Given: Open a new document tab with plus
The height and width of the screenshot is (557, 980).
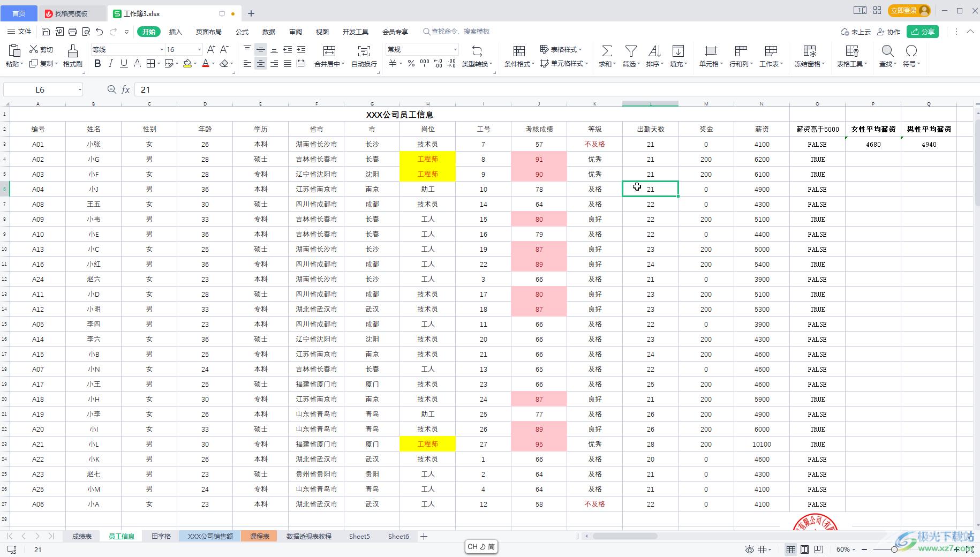Looking at the screenshot, I should 251,13.
